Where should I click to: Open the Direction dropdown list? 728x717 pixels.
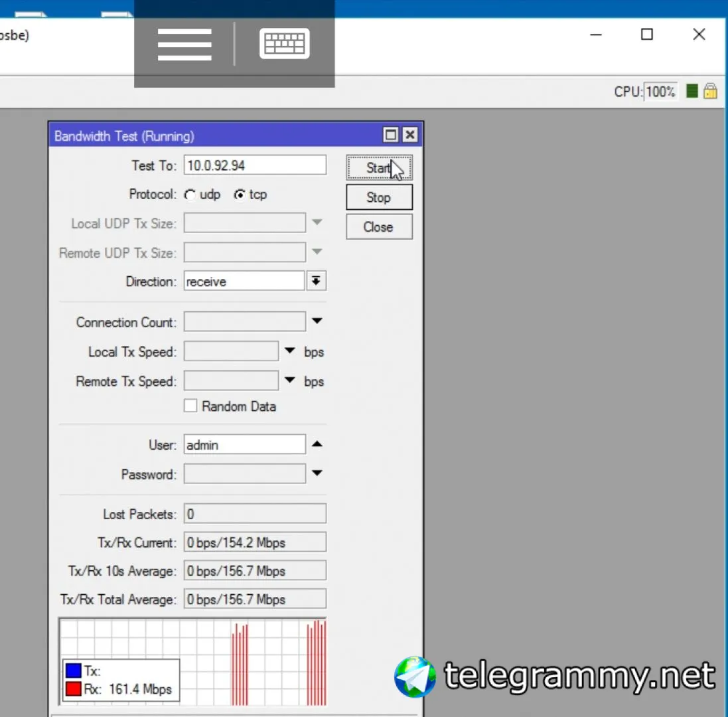[316, 281]
